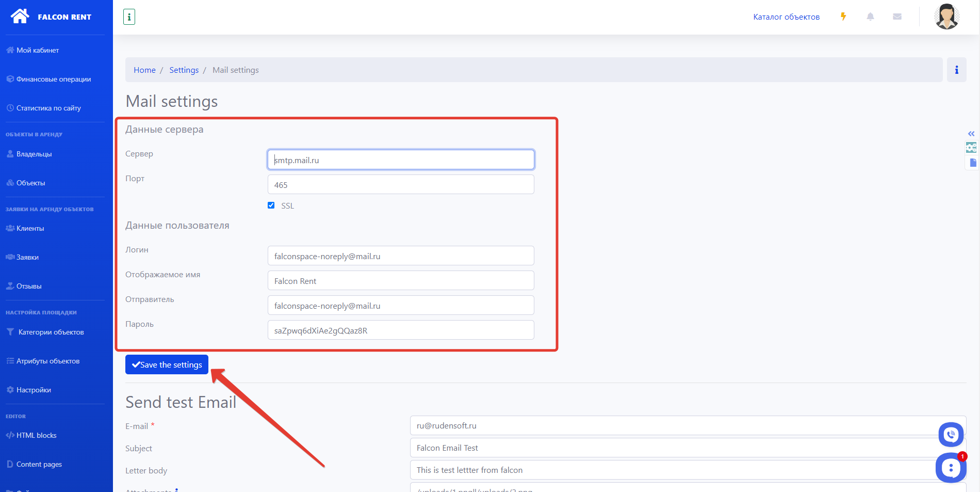Screen dimensions: 980x492
Task: Open the chat widget with notification badge
Action: coord(950,468)
